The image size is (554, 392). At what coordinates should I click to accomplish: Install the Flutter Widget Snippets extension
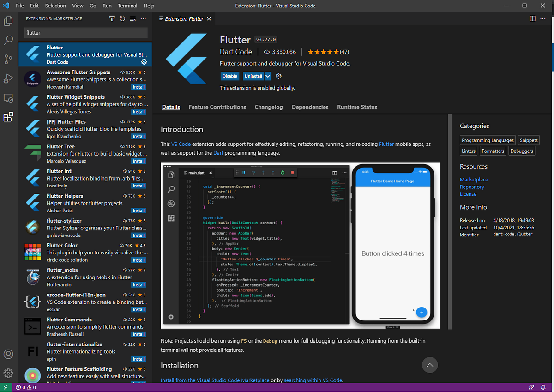(x=138, y=111)
